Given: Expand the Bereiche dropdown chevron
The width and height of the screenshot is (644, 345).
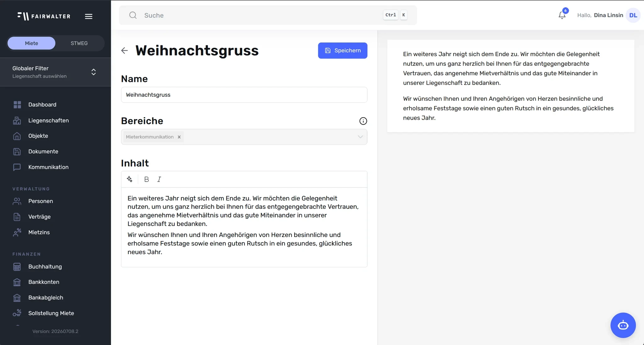Looking at the screenshot, I should click(x=360, y=137).
